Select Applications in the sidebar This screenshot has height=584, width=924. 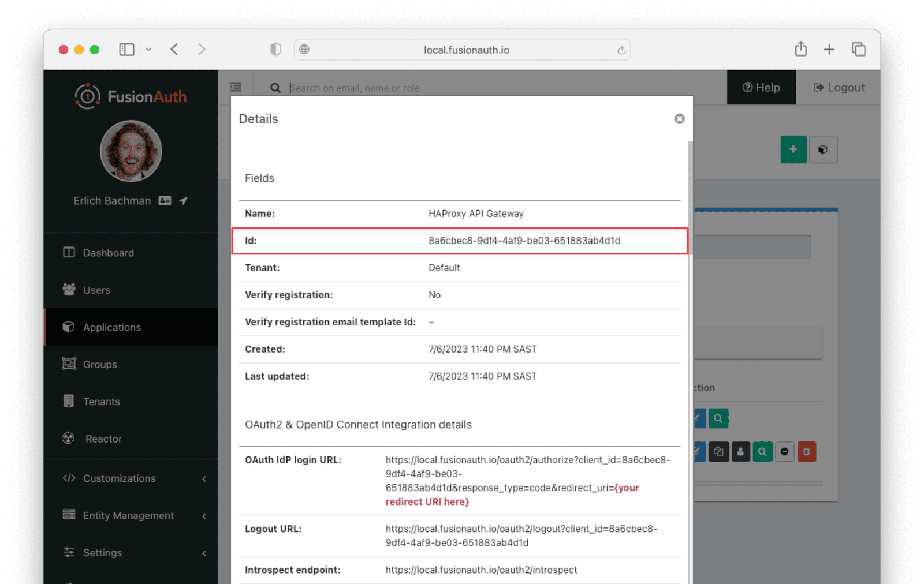point(131,327)
